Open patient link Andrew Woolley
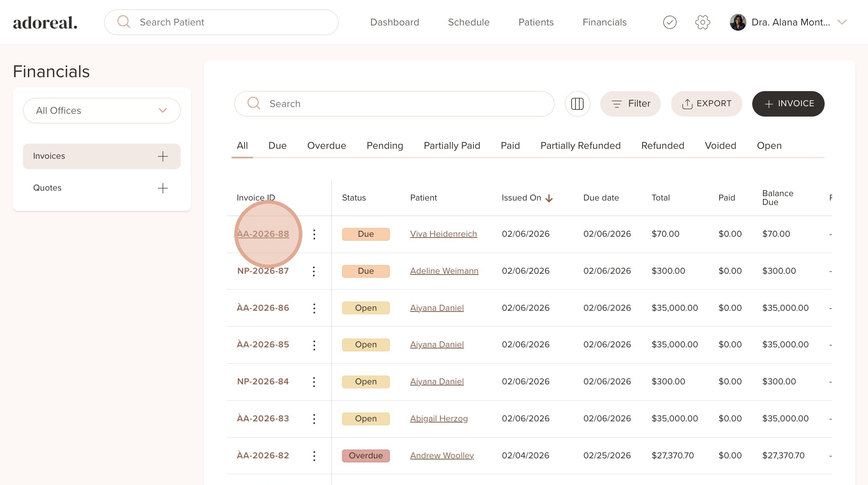 pos(442,456)
